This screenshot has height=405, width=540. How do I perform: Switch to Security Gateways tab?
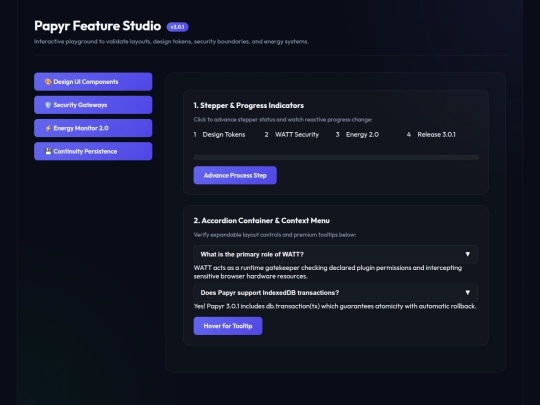93,105
